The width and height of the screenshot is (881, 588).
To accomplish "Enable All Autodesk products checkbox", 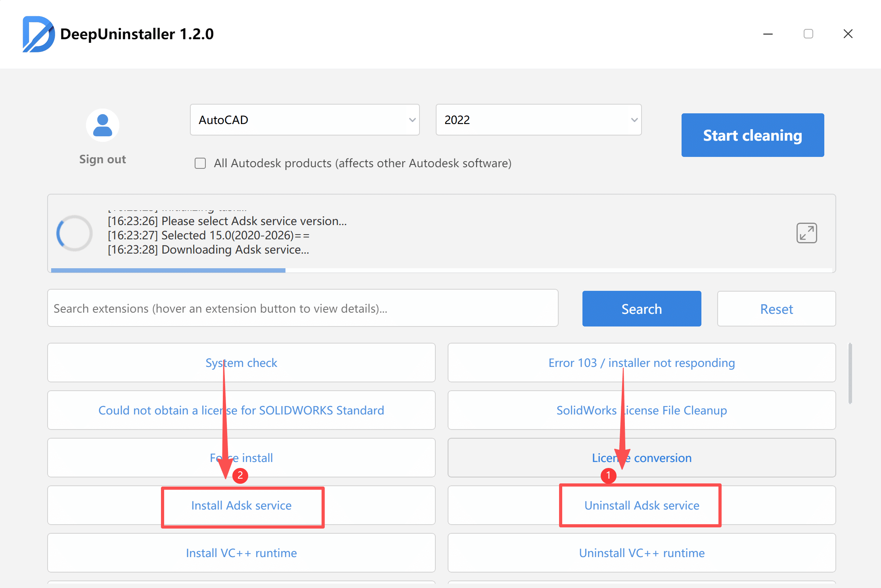I will pyautogui.click(x=200, y=163).
